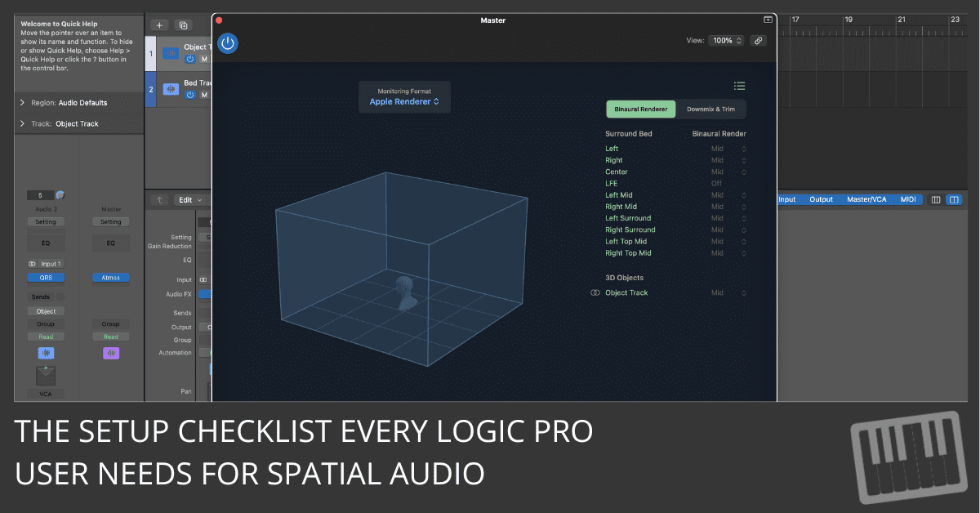Click the Atmos plugin slot on Master

pos(110,277)
